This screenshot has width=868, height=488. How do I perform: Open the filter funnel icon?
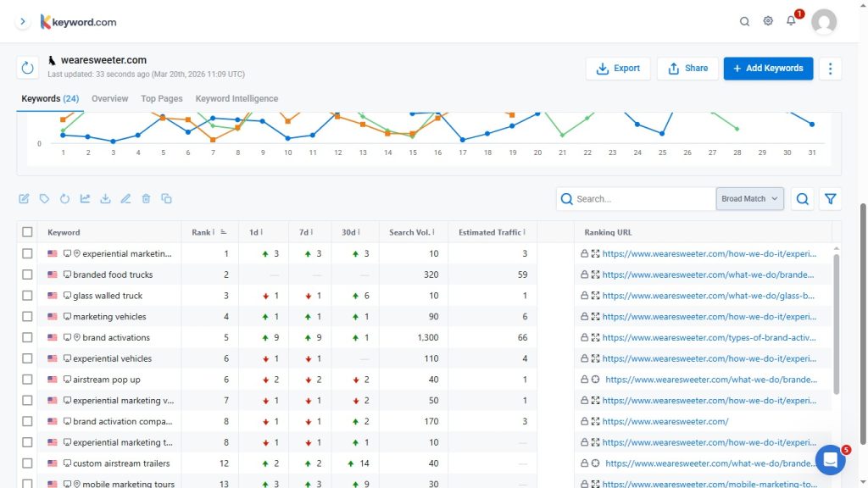(x=831, y=198)
